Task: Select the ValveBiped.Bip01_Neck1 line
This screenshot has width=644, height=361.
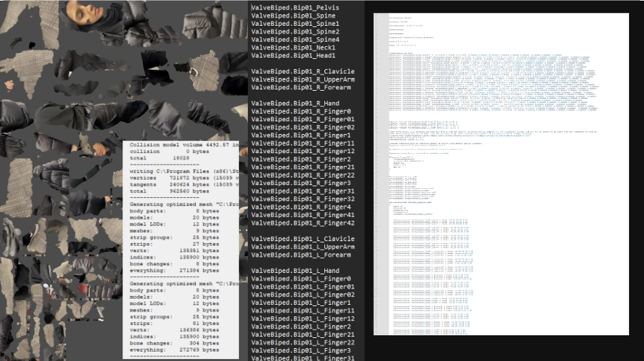Action: coord(293,47)
